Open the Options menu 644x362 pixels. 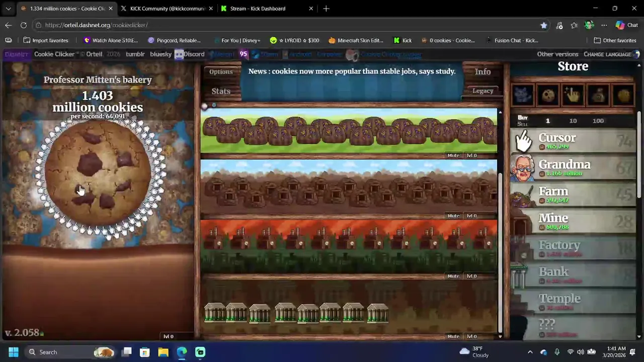[221, 71]
